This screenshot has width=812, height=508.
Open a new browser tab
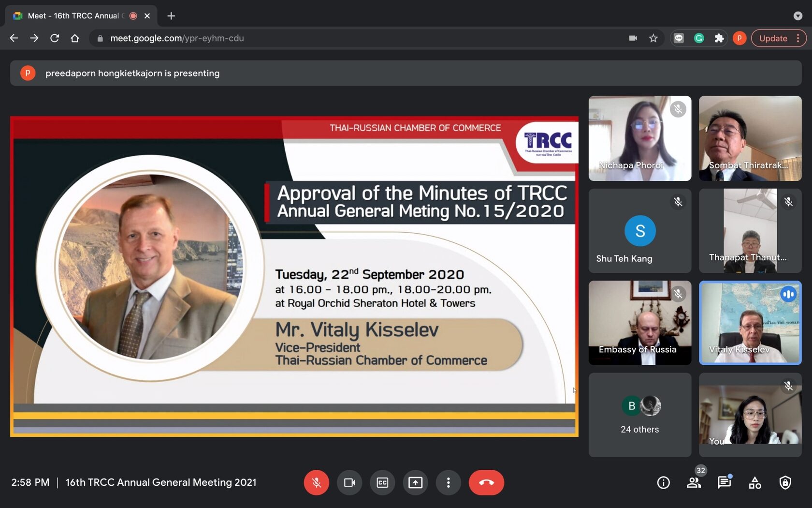pos(171,16)
